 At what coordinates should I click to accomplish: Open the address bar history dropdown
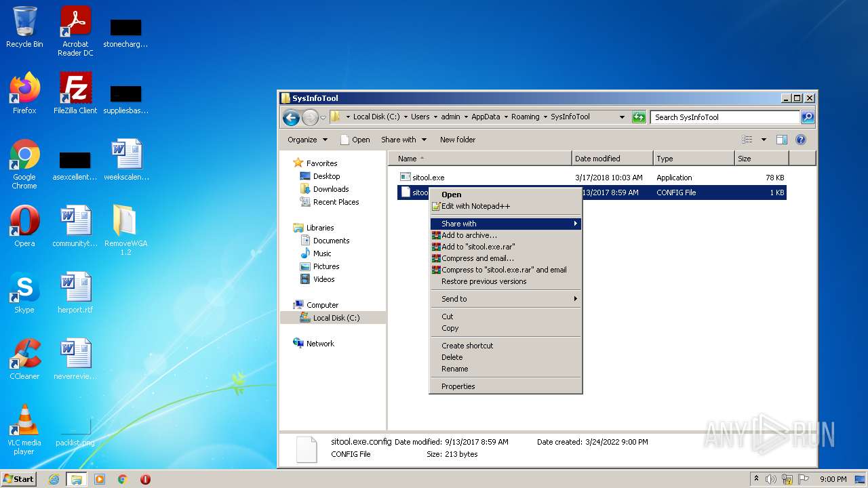point(622,117)
